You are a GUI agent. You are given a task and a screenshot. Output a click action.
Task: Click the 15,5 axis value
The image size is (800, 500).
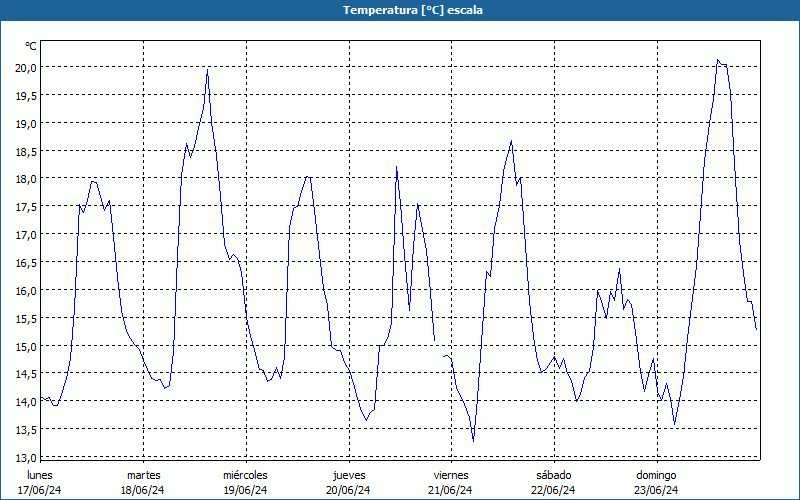click(26, 318)
